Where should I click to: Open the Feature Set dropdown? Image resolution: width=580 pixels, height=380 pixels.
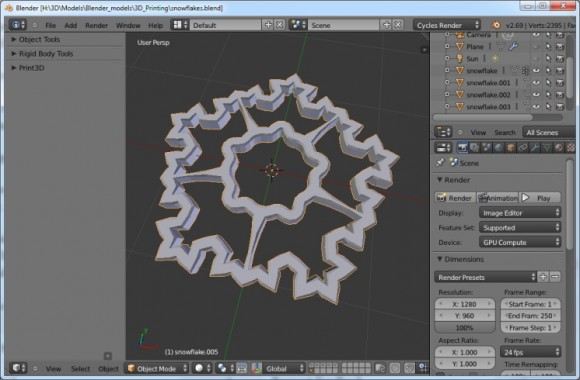click(x=520, y=228)
